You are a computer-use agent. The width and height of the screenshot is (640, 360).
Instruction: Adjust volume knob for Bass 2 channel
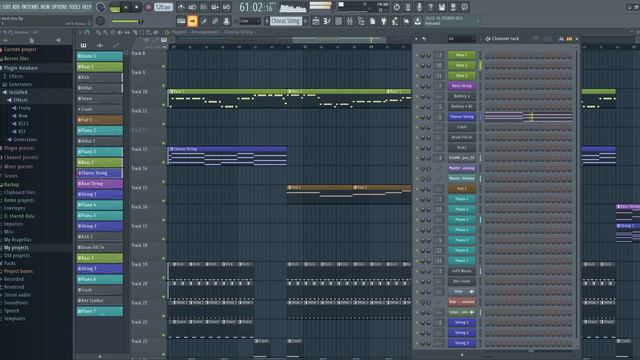point(429,65)
